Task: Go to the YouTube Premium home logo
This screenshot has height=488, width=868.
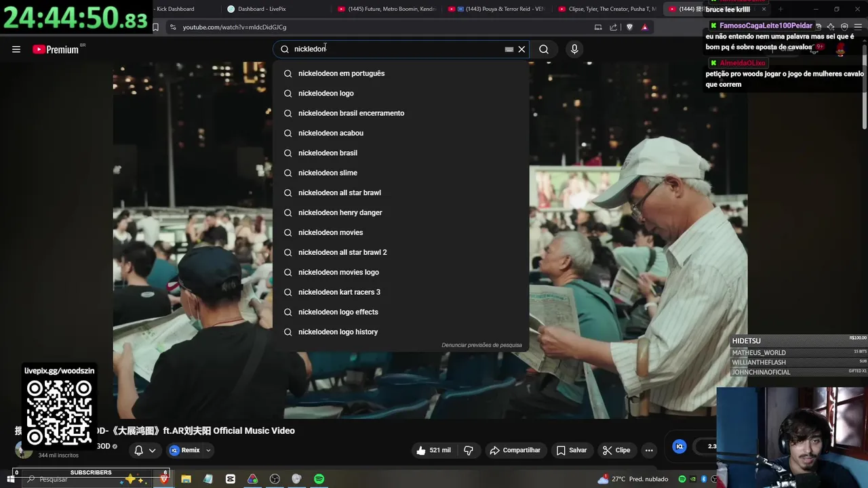Action: click(56, 49)
